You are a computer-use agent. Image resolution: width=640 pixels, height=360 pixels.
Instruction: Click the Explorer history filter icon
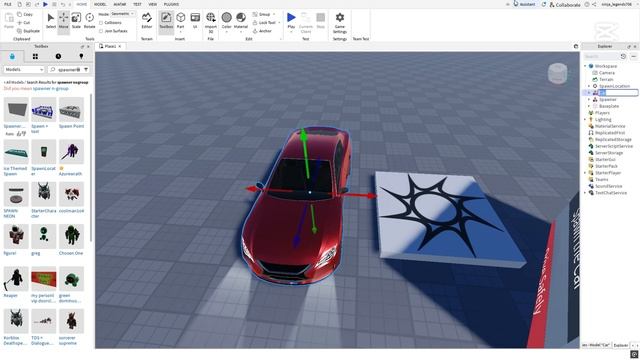pos(623,56)
